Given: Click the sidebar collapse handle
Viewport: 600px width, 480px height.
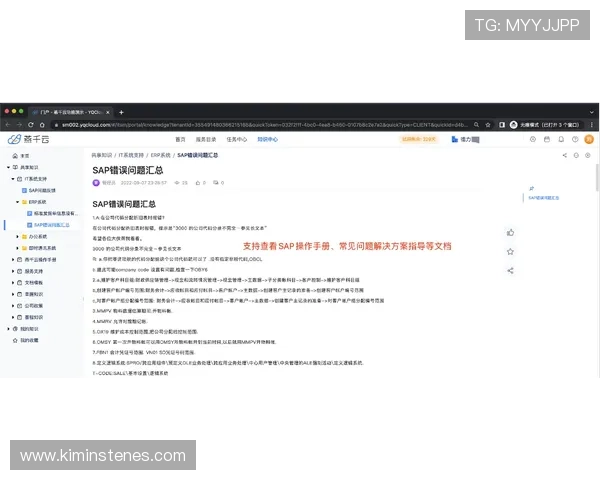Looking at the screenshot, I should [x=83, y=299].
